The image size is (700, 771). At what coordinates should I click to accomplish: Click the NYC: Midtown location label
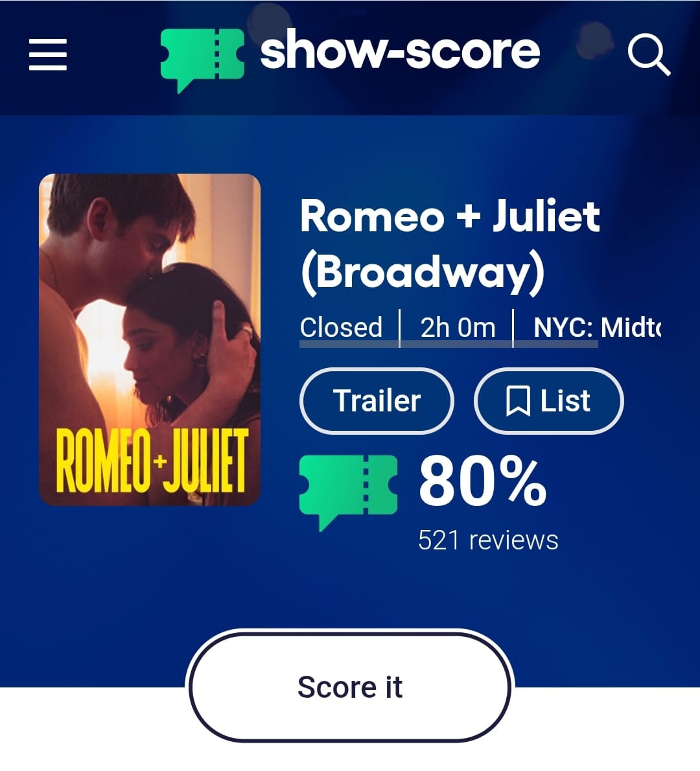597,327
